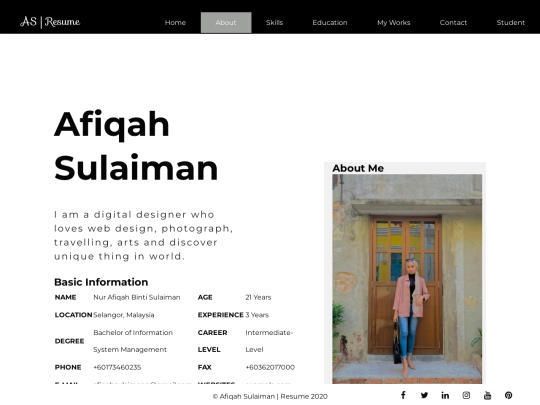This screenshot has height=405, width=540.
Task: Click the digital designer intro paragraph
Action: point(144,236)
